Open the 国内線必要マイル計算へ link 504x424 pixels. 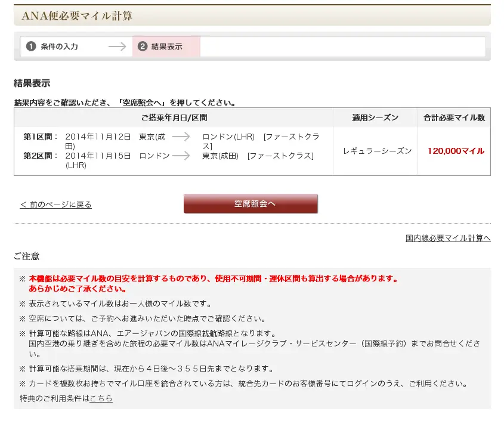447,238
